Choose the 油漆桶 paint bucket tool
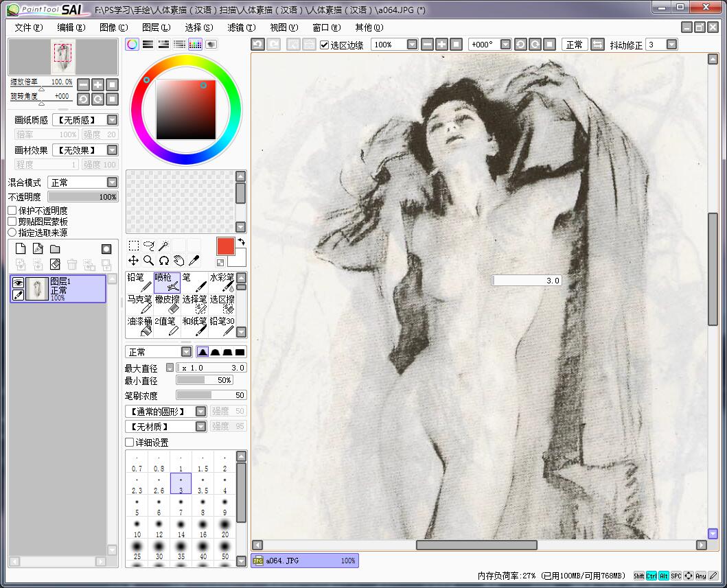The width and height of the screenshot is (727, 588). pos(139,326)
